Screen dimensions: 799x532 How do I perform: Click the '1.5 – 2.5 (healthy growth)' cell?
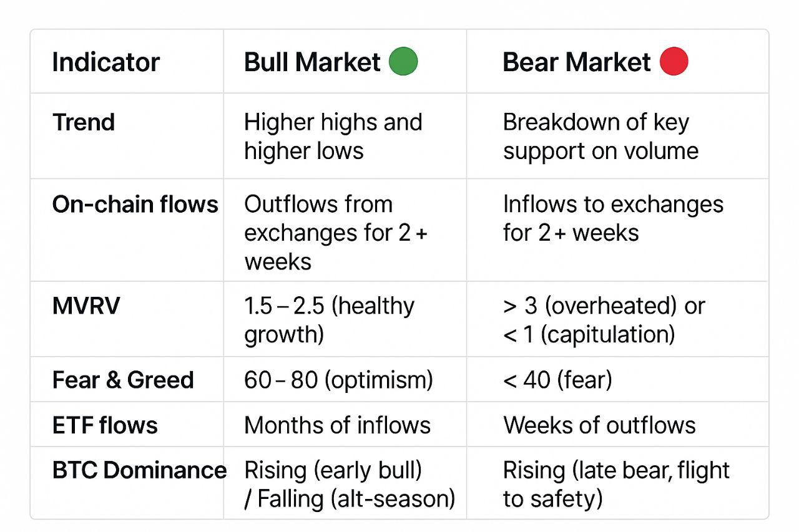[x=329, y=320]
